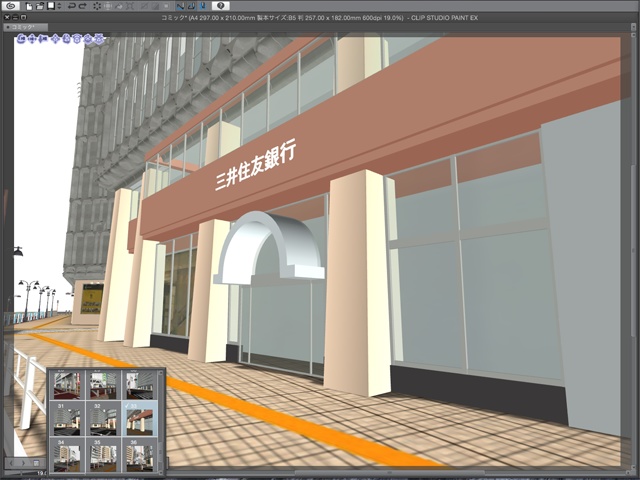This screenshot has width=640, height=480.
Task: Select the sixth 3D object manipulator icon
Action: coord(78,39)
